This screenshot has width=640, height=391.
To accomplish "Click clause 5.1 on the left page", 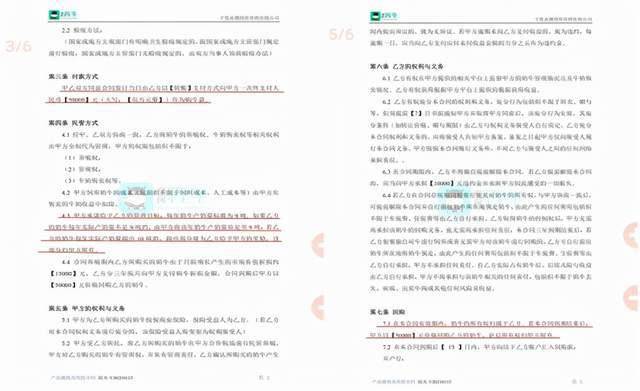I will 66,320.
